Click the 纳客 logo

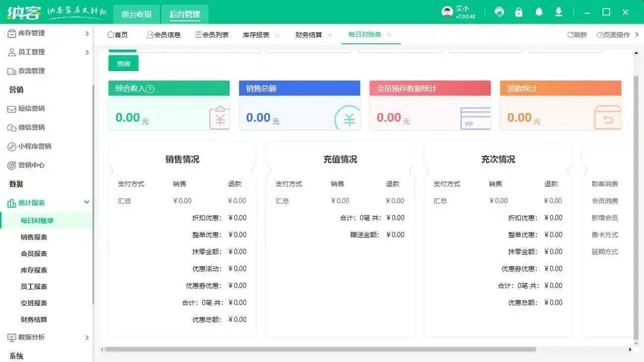click(x=24, y=12)
